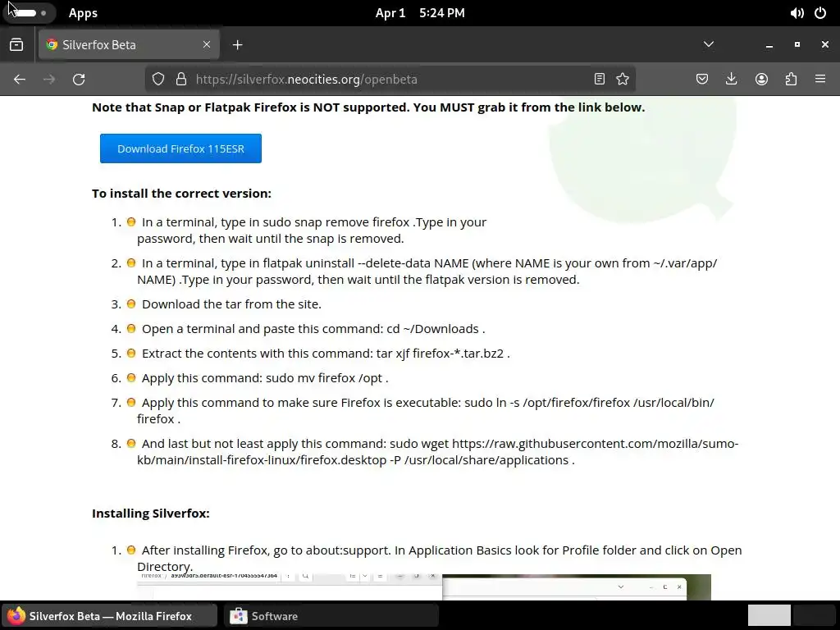Viewport: 840px width, 630px height.
Task: Open Firefox View recent browsing
Action: [16, 44]
